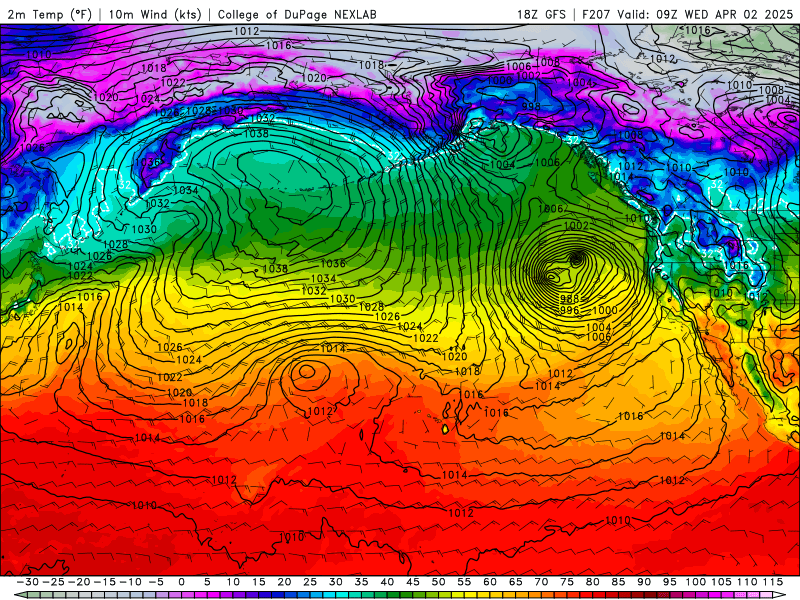This screenshot has height=600, width=800.
Task: Click the colorbar label '95'
Action: coord(669,582)
